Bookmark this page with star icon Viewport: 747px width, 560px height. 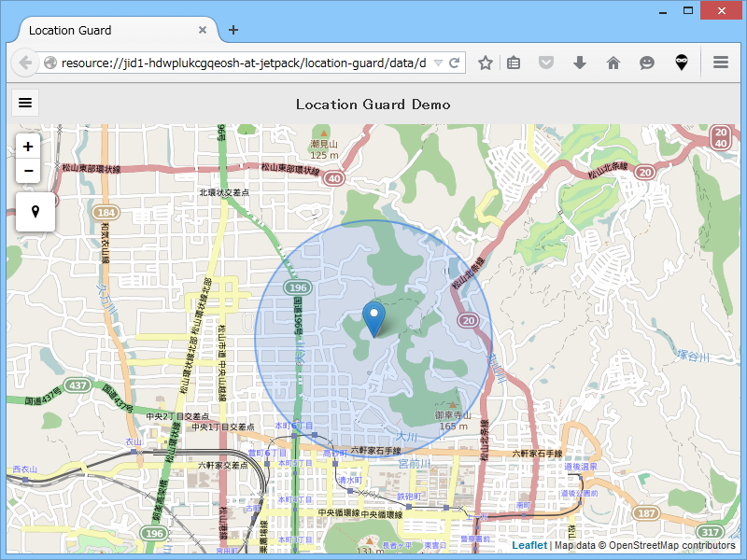pos(485,63)
